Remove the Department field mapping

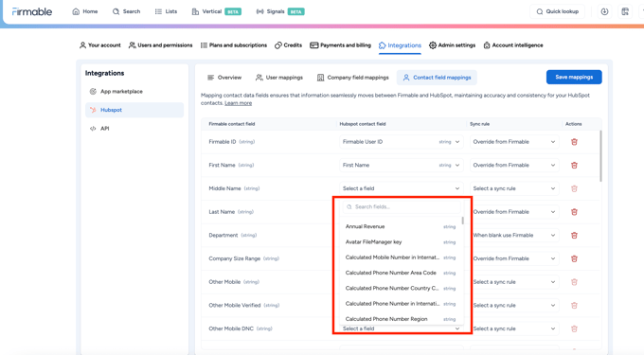(574, 235)
